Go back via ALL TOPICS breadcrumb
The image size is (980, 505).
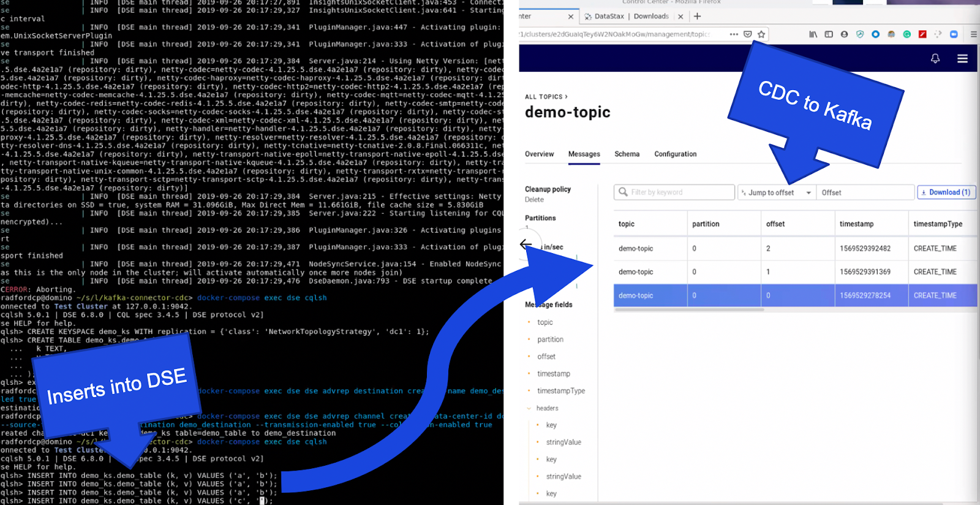tap(546, 97)
